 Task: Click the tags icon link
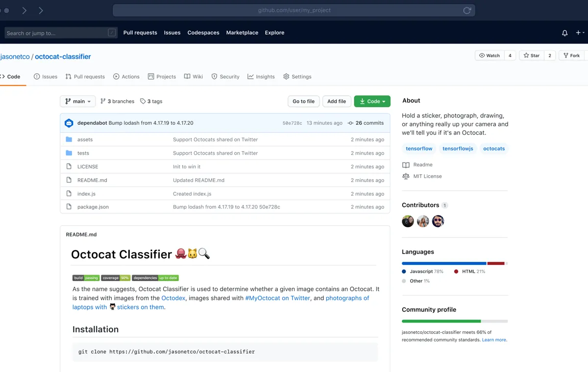pyautogui.click(x=143, y=101)
